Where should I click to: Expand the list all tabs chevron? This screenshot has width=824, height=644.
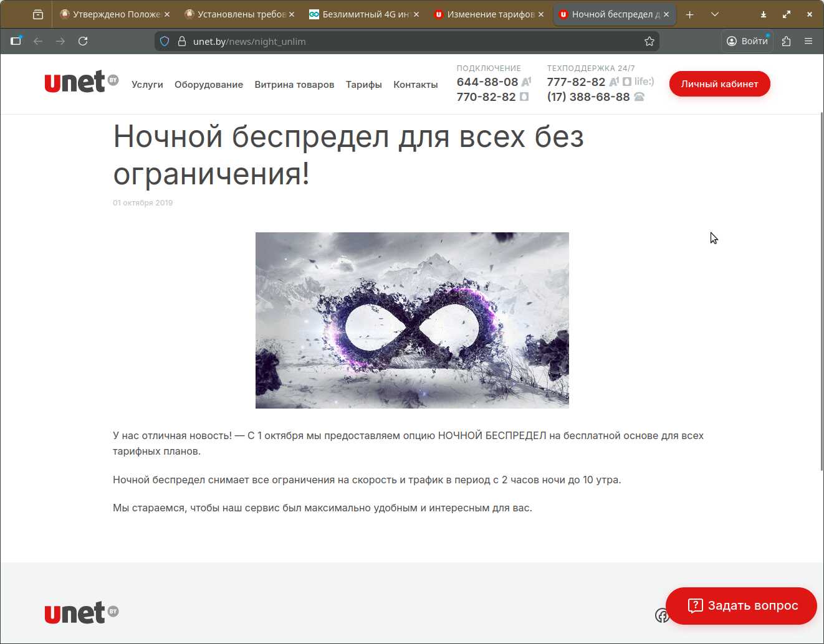point(715,14)
